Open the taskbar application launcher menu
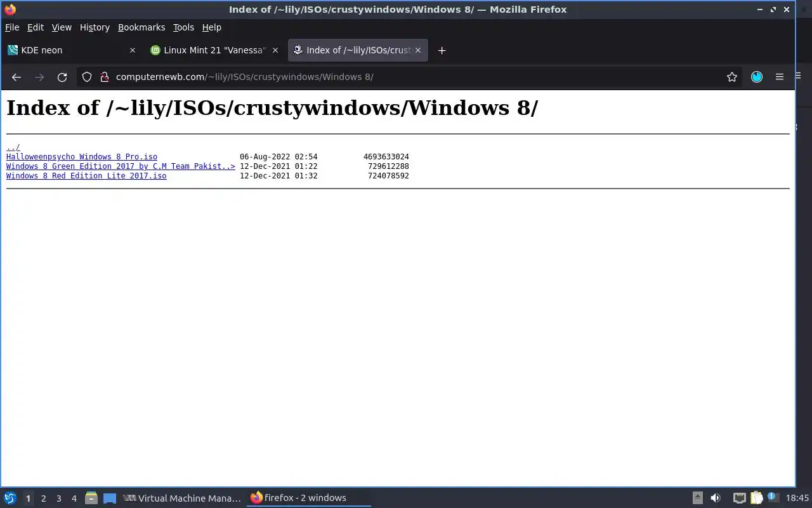Screen dimensions: 812x508 click(10, 498)
